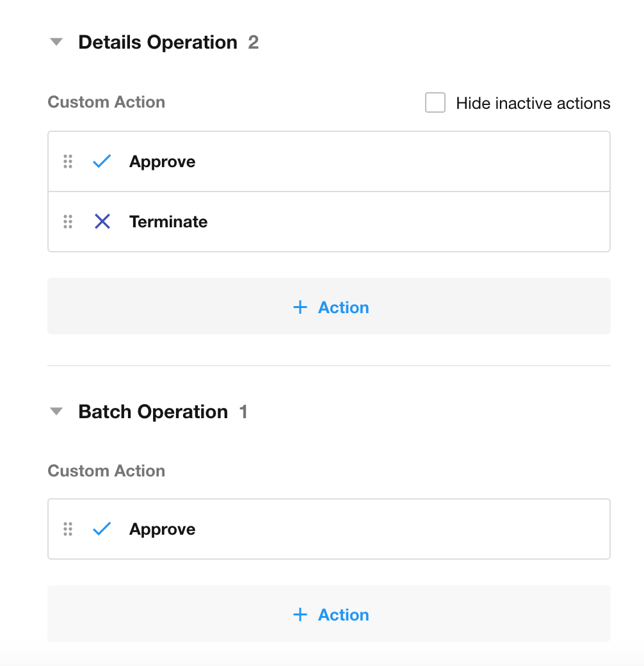Collapse the Details Operation section arrow

57,42
